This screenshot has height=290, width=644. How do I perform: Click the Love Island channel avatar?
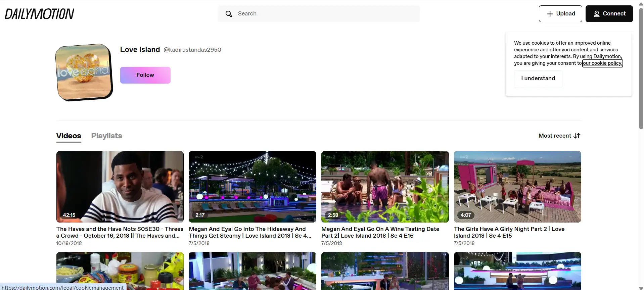[84, 72]
